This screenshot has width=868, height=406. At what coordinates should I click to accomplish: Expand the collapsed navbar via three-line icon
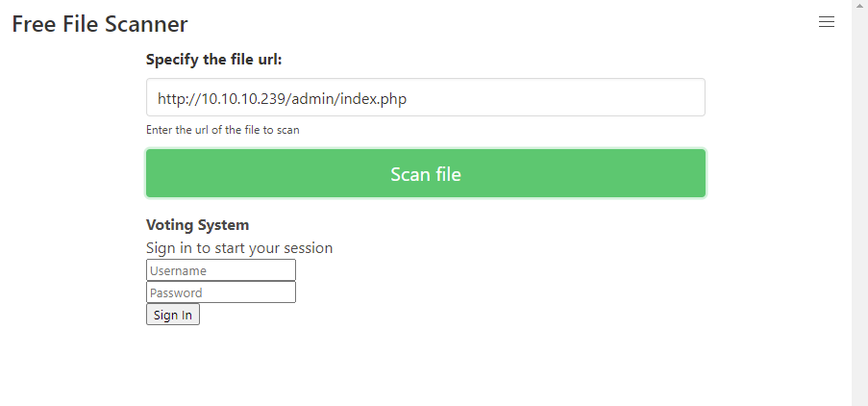click(826, 22)
